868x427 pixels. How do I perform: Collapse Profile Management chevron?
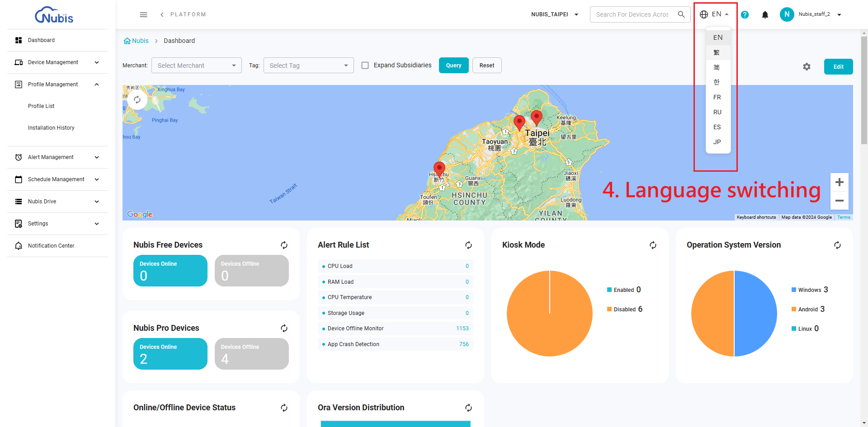97,84
